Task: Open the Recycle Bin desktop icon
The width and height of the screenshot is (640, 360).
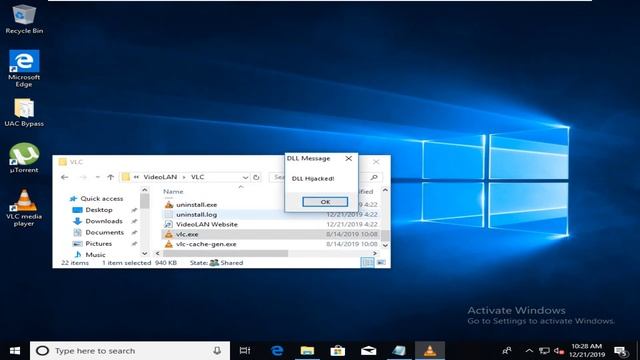Action: point(24,18)
